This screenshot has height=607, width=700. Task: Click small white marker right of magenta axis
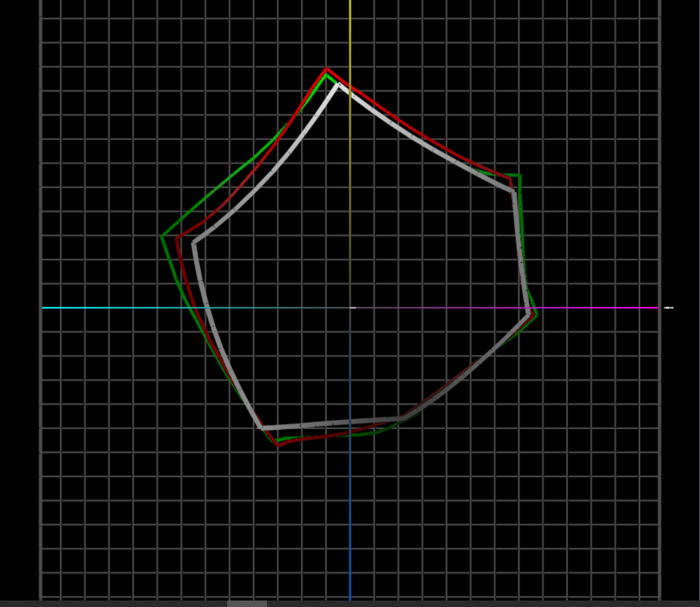coord(668,307)
